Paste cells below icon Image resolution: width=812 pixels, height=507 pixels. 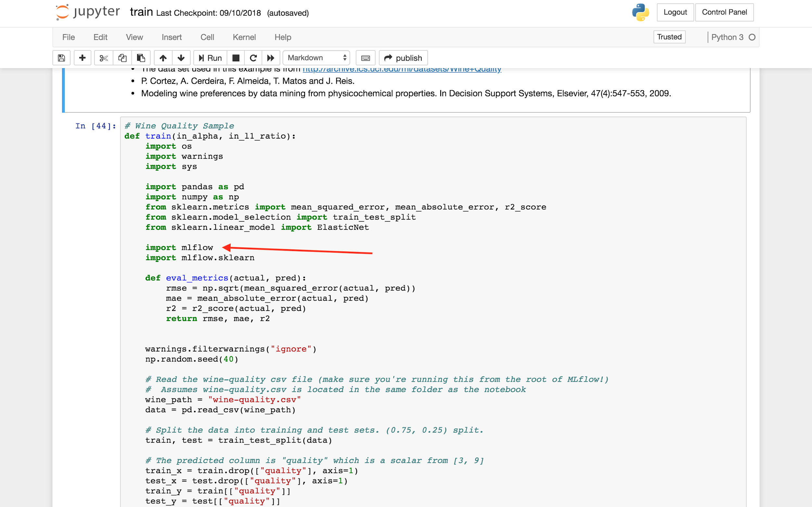(x=141, y=58)
